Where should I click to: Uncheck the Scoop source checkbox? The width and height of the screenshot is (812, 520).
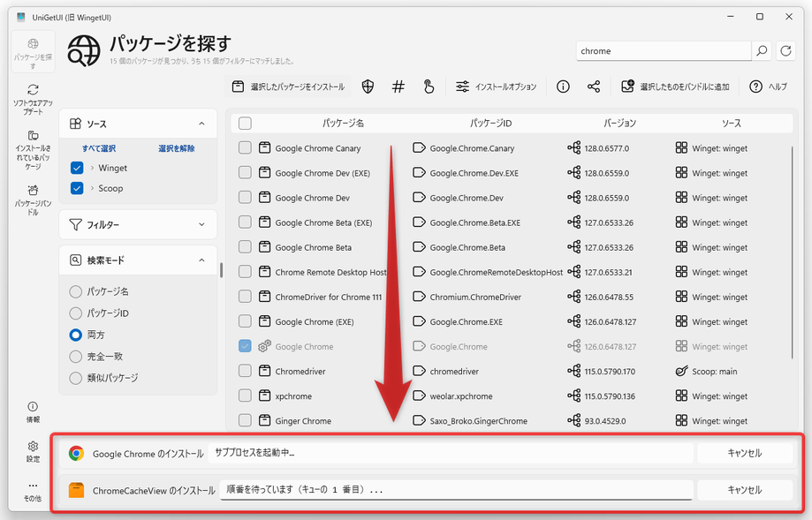[77, 188]
